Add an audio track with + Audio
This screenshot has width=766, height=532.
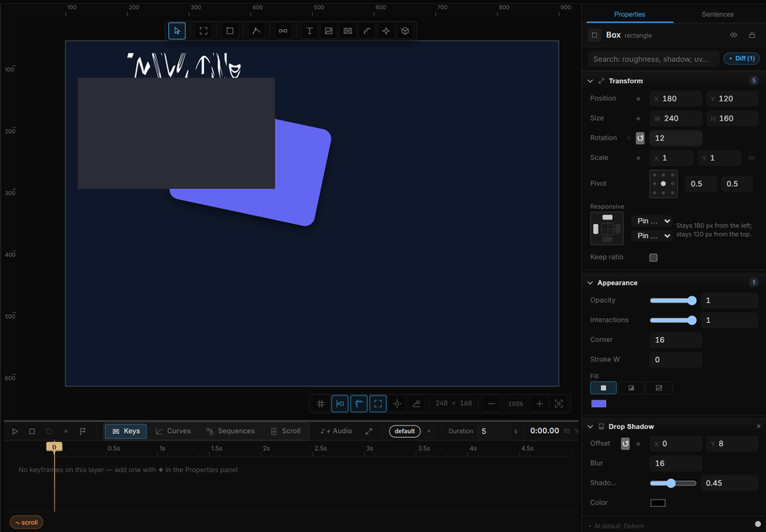(x=336, y=431)
